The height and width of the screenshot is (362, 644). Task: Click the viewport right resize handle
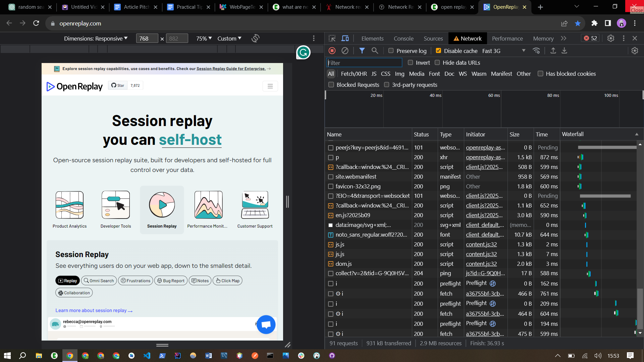click(x=287, y=201)
